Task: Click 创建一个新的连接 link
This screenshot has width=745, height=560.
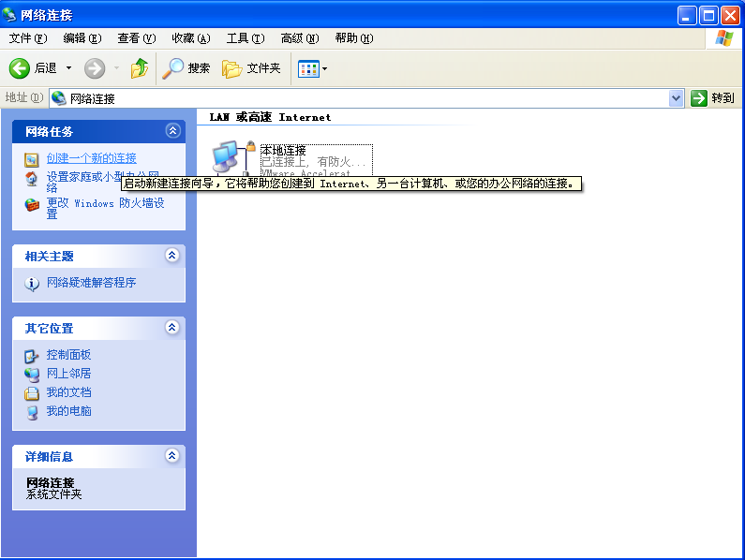Action: coord(91,157)
